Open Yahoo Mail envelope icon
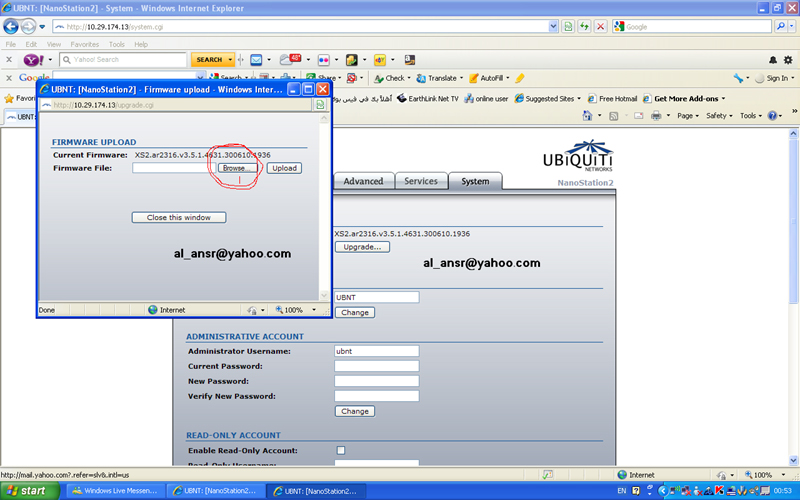 tap(256, 60)
